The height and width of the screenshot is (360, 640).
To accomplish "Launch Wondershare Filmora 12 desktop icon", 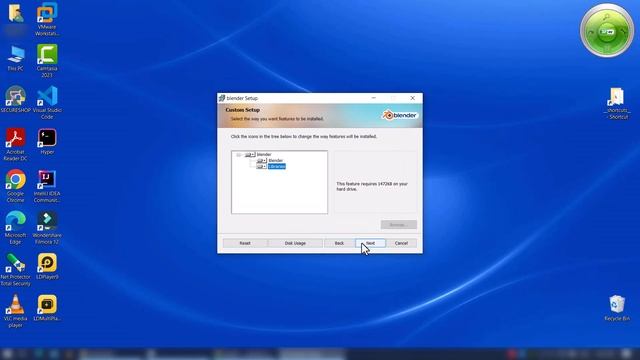I will coord(47,228).
